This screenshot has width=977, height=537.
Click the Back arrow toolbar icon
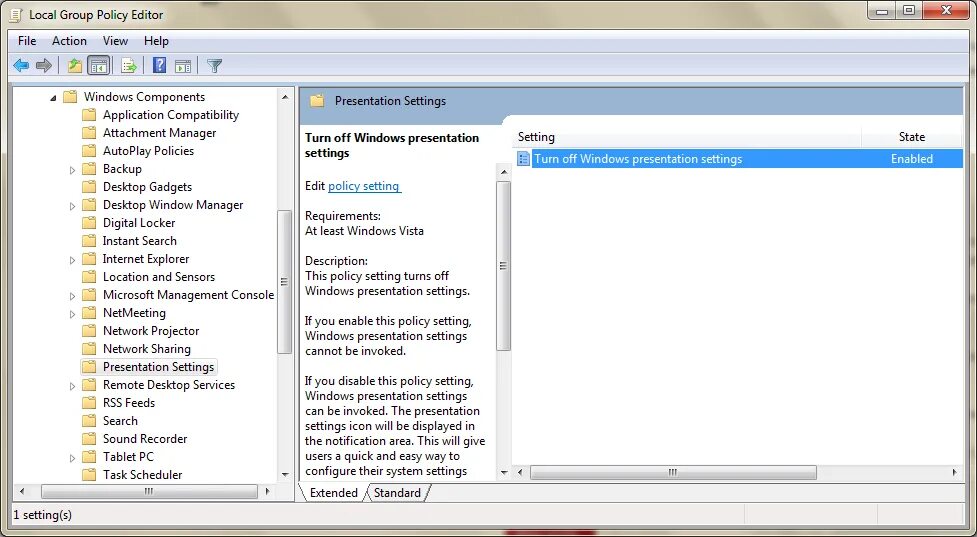pos(21,65)
